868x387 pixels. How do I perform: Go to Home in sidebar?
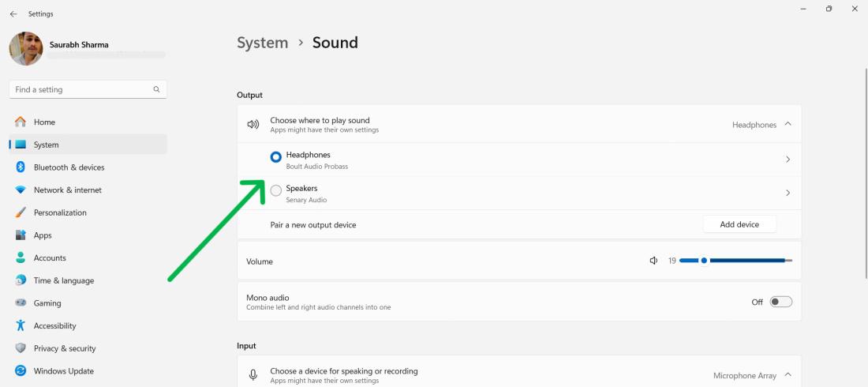click(x=44, y=122)
